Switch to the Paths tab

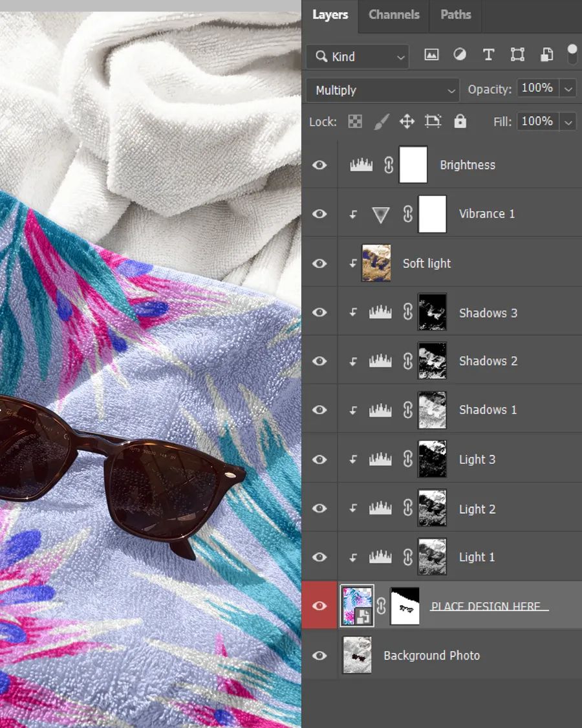click(456, 15)
